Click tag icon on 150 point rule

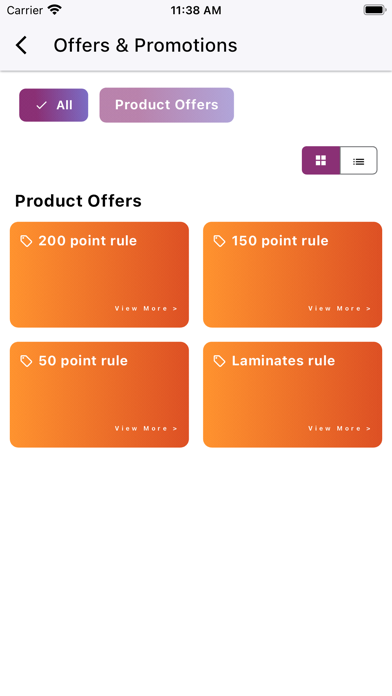[220, 241]
